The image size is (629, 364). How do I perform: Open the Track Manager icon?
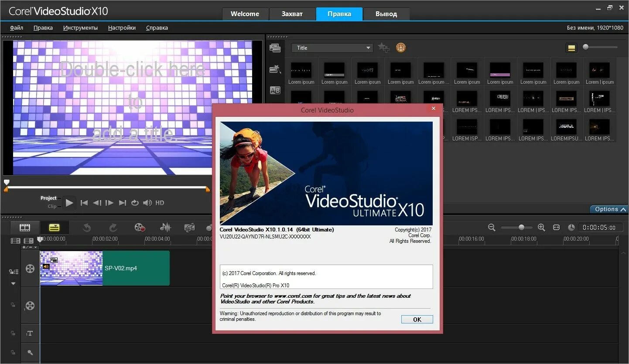coord(29,241)
